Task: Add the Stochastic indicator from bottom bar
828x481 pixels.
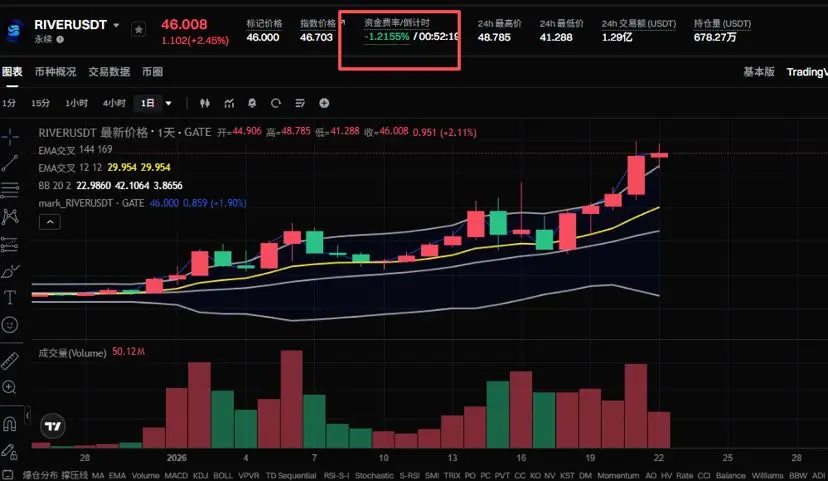Action: coord(374,475)
